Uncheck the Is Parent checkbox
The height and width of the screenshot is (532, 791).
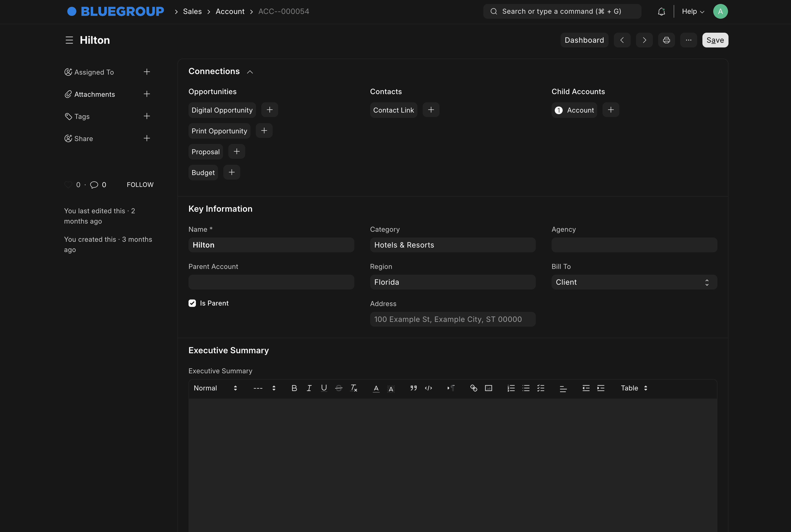(192, 303)
